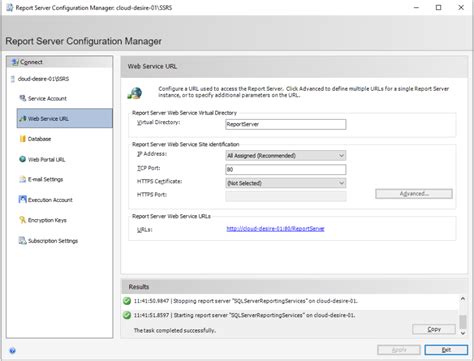Click the 'URLs:' label
The height and width of the screenshot is (361, 474).
pyautogui.click(x=145, y=230)
